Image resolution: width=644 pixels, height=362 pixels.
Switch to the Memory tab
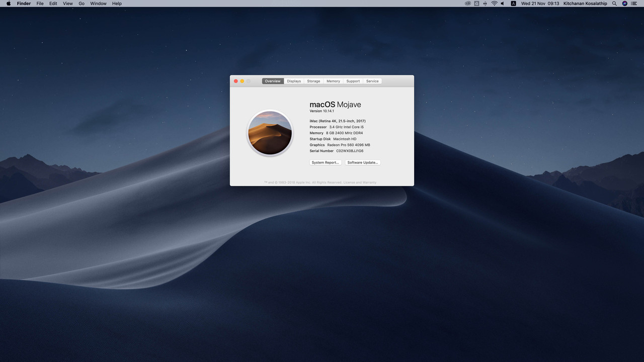[333, 81]
